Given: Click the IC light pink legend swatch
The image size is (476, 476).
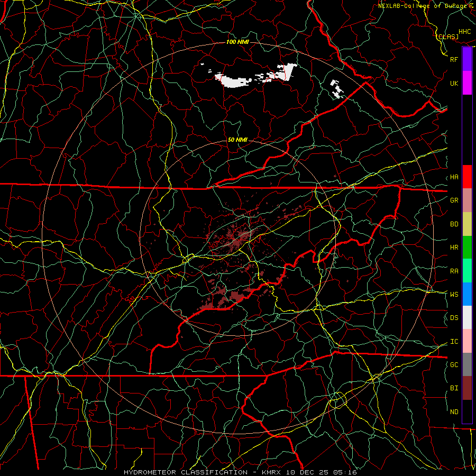Looking at the screenshot, I should point(467,341).
